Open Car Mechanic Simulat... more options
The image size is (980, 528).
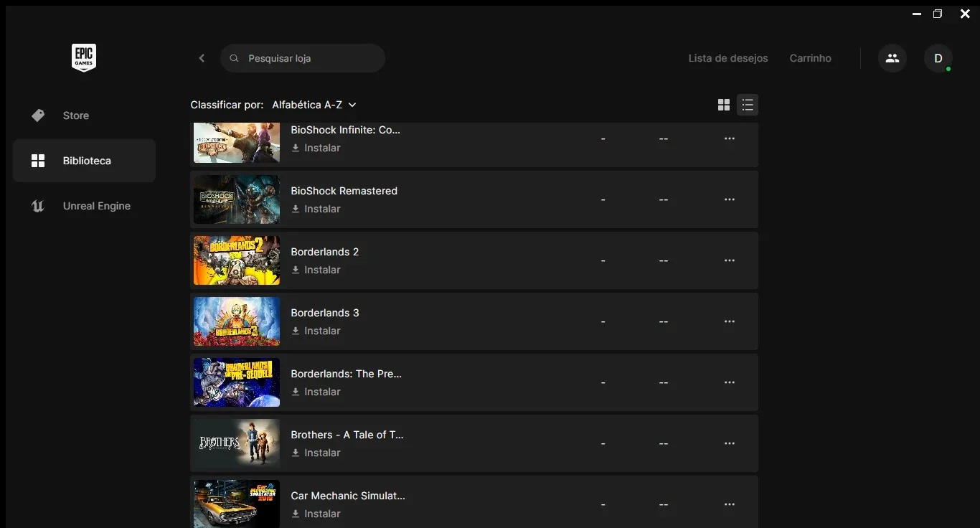[730, 504]
